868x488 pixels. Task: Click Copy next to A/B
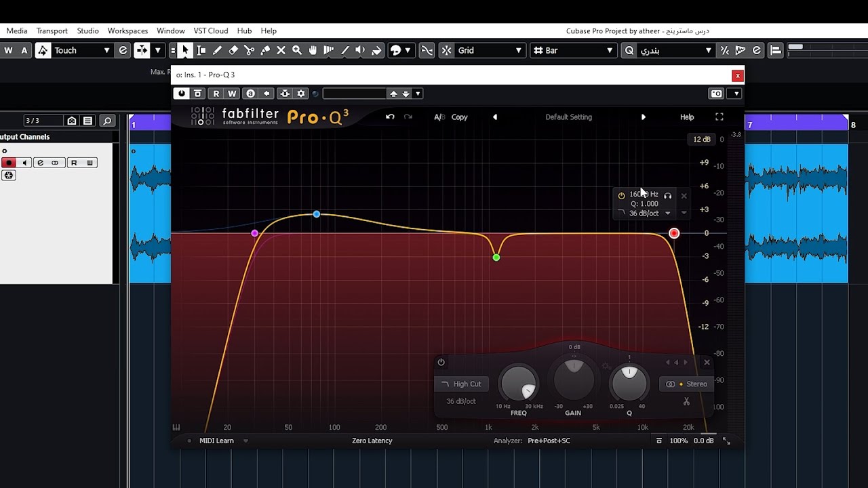pos(460,117)
